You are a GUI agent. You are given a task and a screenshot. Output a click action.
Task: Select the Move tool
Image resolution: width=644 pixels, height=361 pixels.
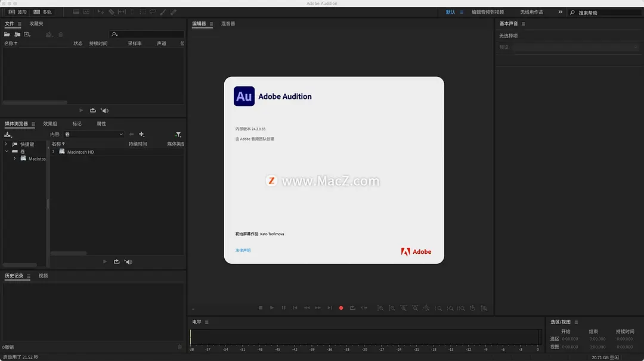[101, 12]
